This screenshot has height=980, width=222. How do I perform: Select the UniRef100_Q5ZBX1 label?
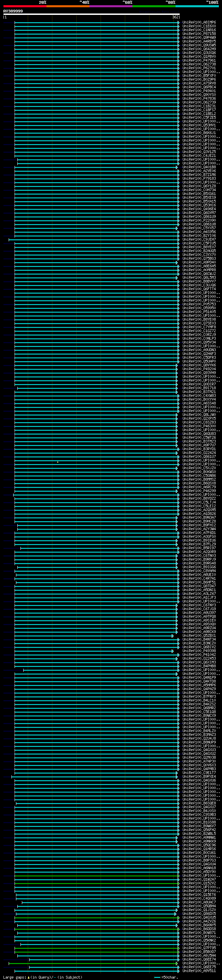(199, 635)
